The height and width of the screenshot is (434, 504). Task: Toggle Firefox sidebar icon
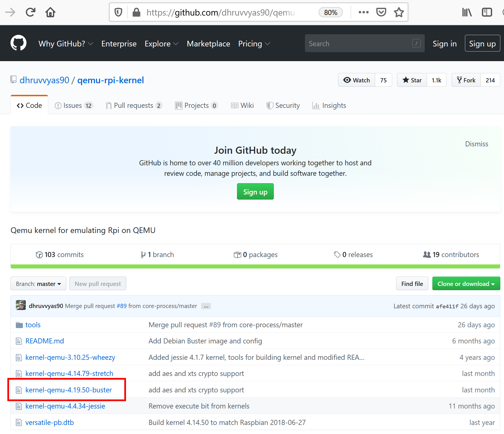[x=487, y=12]
